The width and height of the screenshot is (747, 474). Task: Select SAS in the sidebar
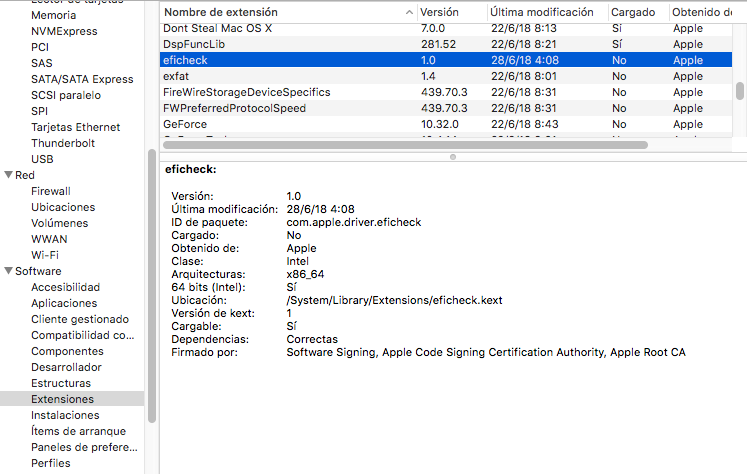(41, 63)
